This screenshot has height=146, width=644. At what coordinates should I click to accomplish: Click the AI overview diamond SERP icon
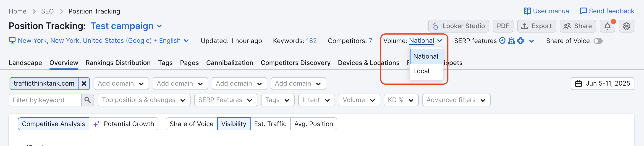pos(521,41)
